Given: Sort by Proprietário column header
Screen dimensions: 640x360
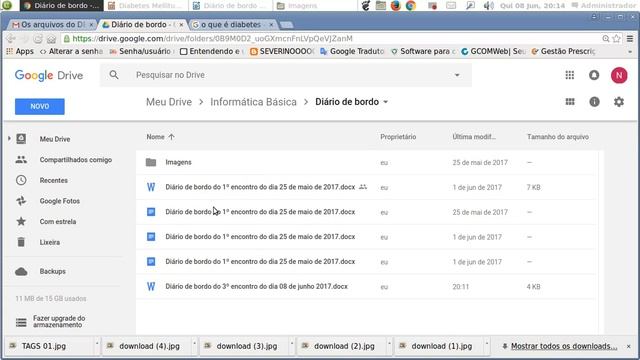Looking at the screenshot, I should coord(398,137).
